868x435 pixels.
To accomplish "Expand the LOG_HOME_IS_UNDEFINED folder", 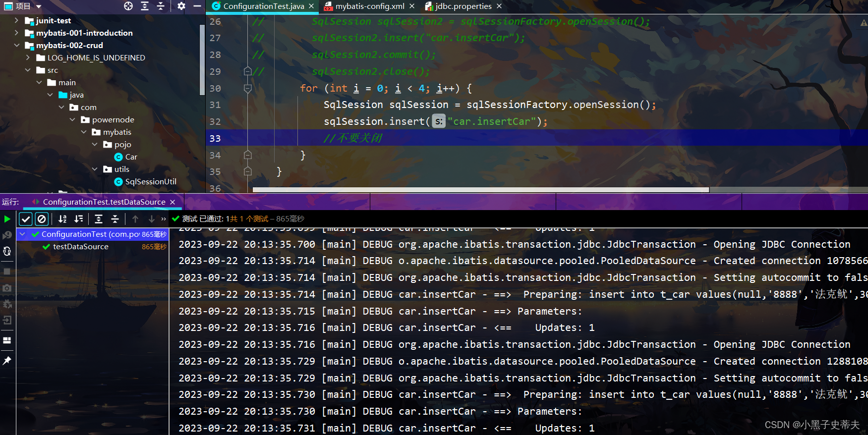I will (28, 57).
